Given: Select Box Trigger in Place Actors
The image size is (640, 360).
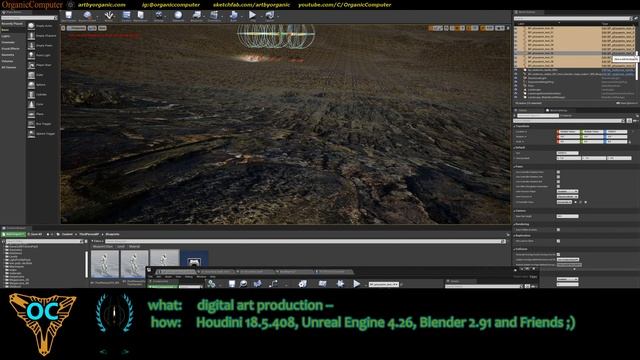Looking at the screenshot, I should (42, 124).
